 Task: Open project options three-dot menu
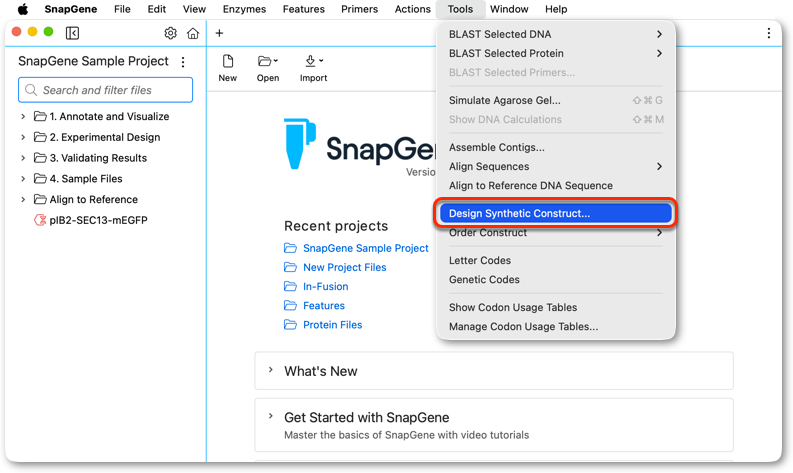click(x=183, y=62)
